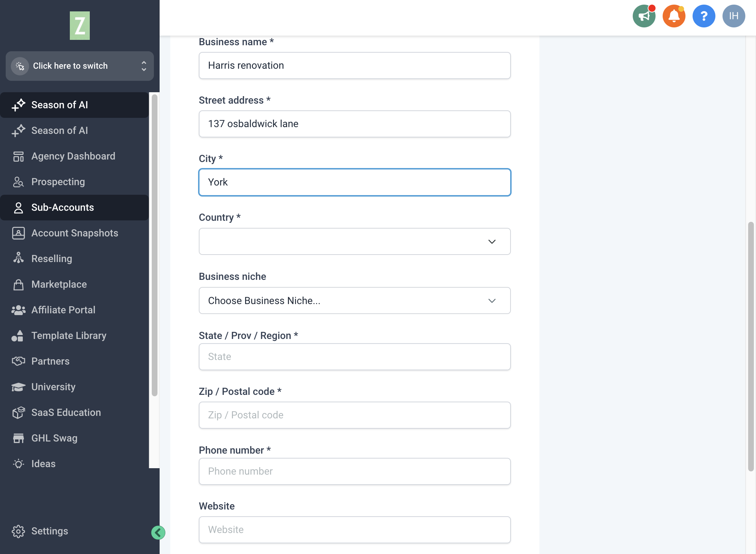Open GHL Swag menu item
The height and width of the screenshot is (554, 756).
(x=74, y=438)
